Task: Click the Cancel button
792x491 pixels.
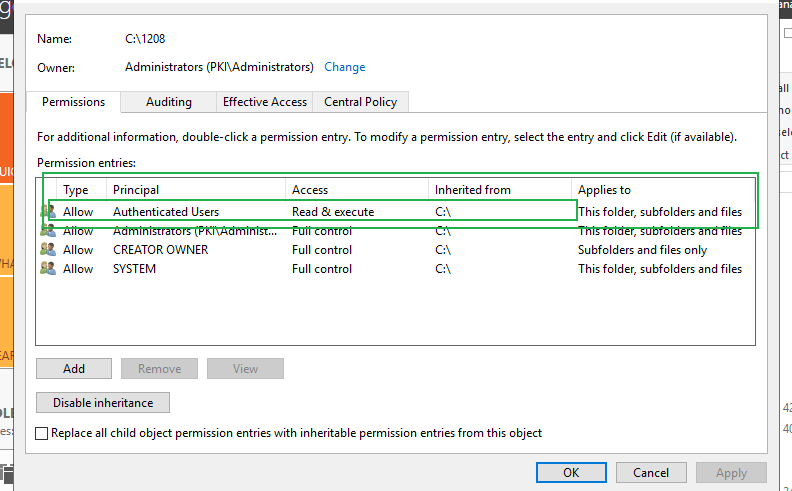Action: [x=651, y=473]
